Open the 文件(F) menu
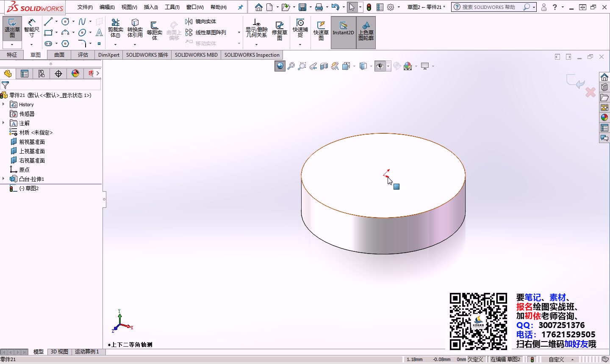The width and height of the screenshot is (610, 364). click(85, 7)
